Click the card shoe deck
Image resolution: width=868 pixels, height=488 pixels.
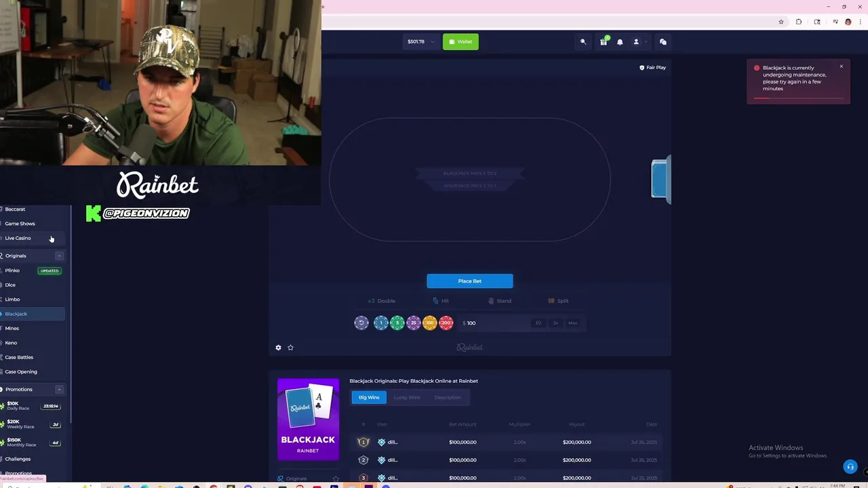(x=660, y=179)
